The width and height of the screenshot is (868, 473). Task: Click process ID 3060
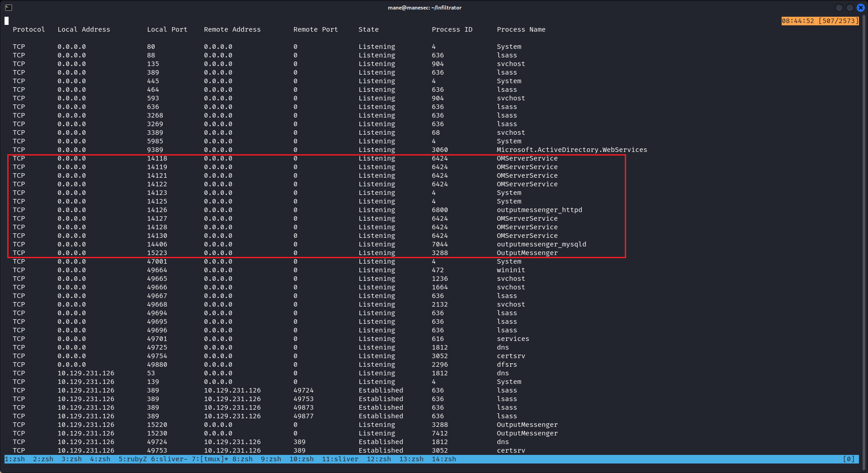pyautogui.click(x=440, y=150)
